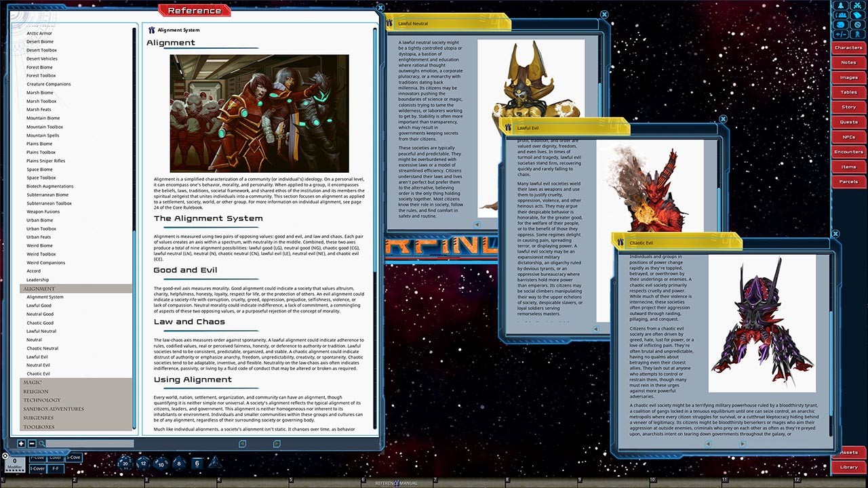The image size is (868, 488).
Task: Click the modifier value box
Action: point(14,464)
